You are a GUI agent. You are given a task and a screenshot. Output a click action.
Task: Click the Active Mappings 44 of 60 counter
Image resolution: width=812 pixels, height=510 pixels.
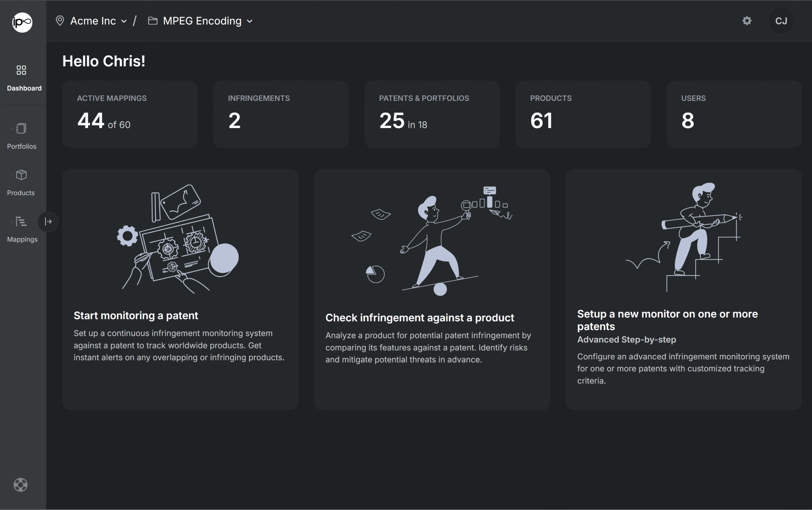[129, 114]
